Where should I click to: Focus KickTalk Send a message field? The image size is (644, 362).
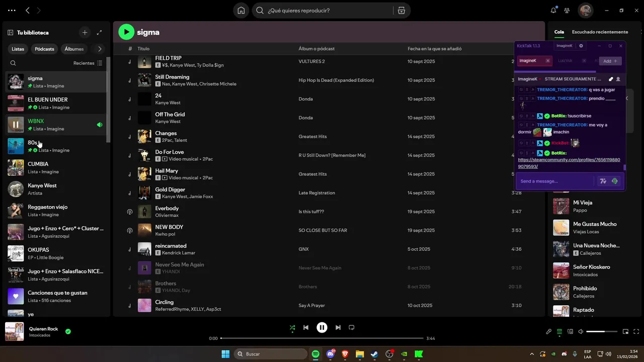[556, 181]
